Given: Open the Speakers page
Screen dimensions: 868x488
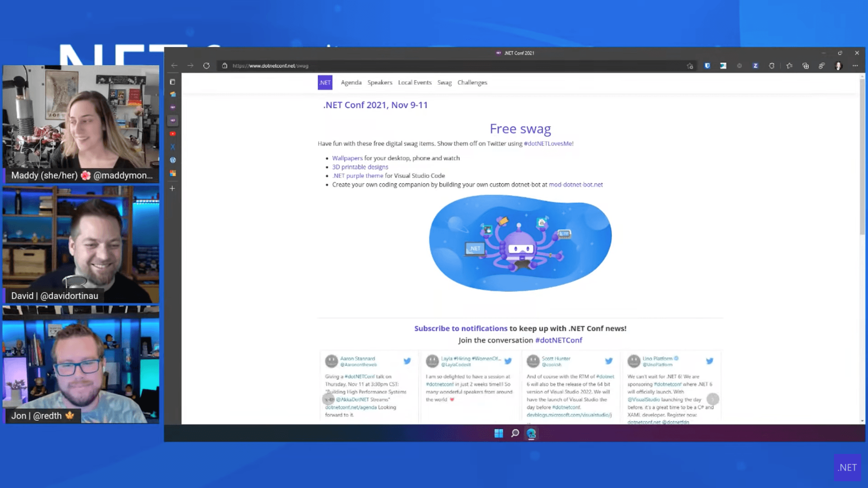Looking at the screenshot, I should click(380, 83).
